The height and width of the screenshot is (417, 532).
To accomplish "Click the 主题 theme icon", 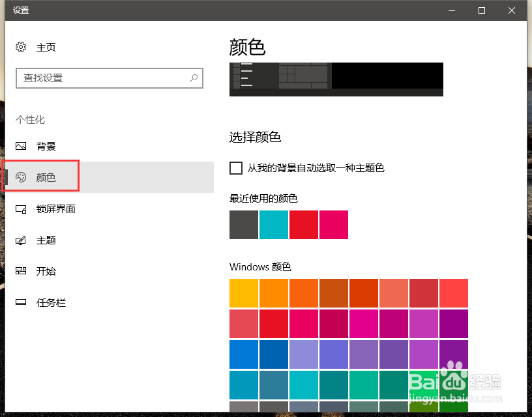I will (21, 240).
